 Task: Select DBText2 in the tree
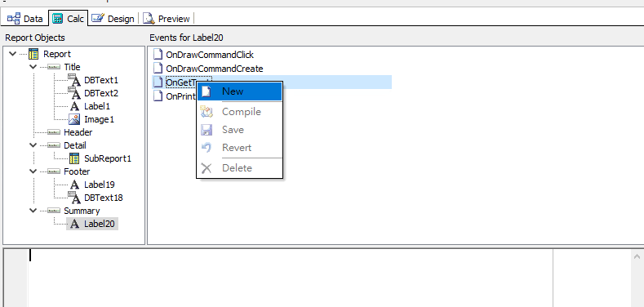(x=101, y=93)
